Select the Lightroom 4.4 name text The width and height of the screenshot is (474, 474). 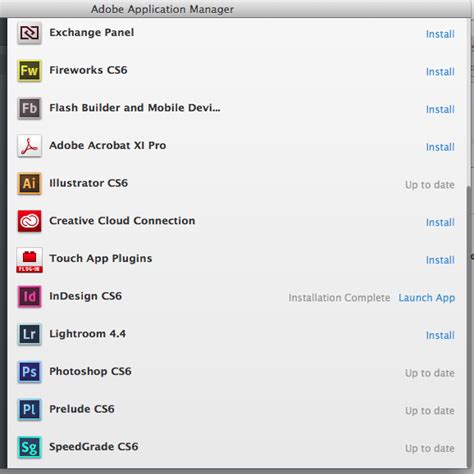[x=88, y=334]
